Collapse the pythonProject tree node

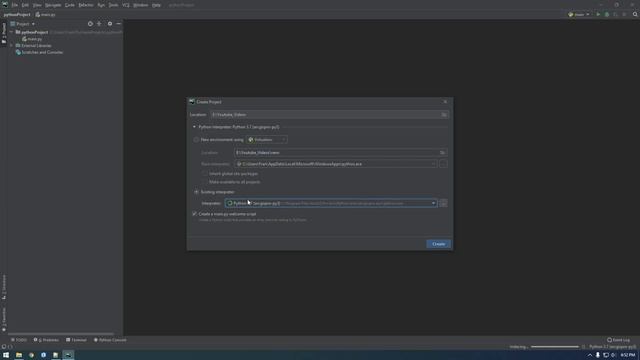coord(11,32)
